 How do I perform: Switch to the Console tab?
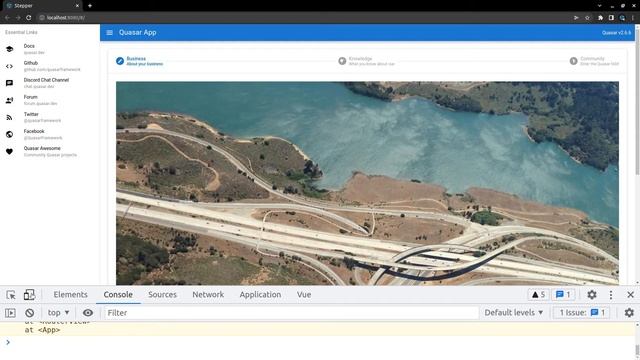click(x=118, y=295)
